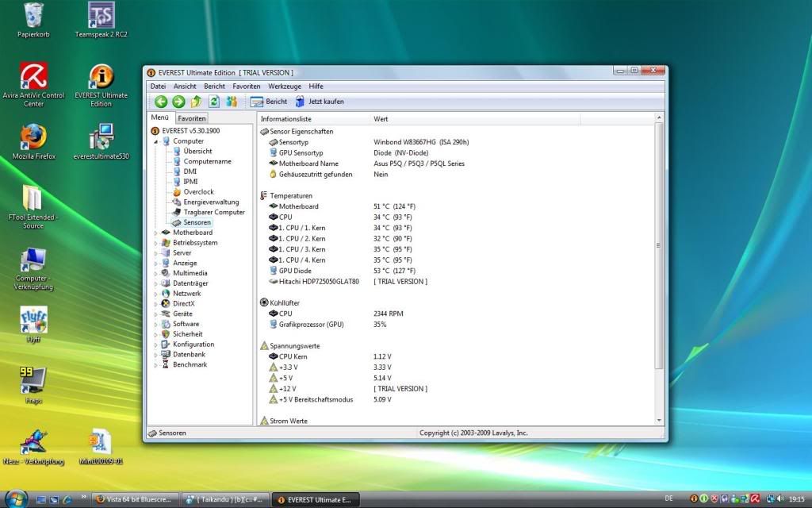The width and height of the screenshot is (812, 508).
Task: Select Overclock in the tree
Action: (198, 192)
